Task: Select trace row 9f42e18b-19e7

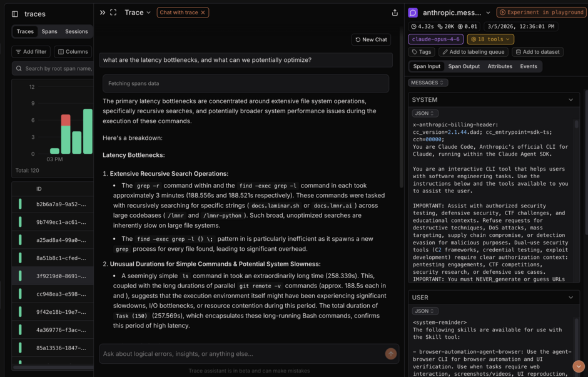Action: pyautogui.click(x=53, y=312)
